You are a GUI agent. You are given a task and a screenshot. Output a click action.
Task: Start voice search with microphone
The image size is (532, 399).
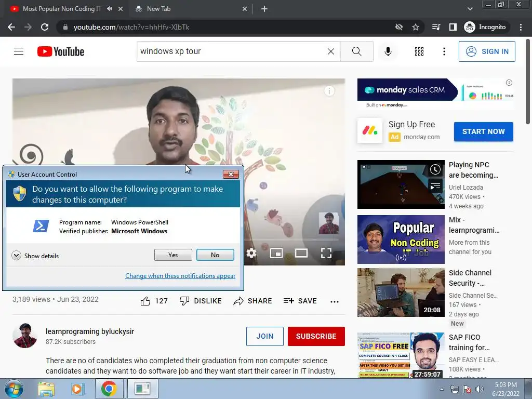click(388, 51)
